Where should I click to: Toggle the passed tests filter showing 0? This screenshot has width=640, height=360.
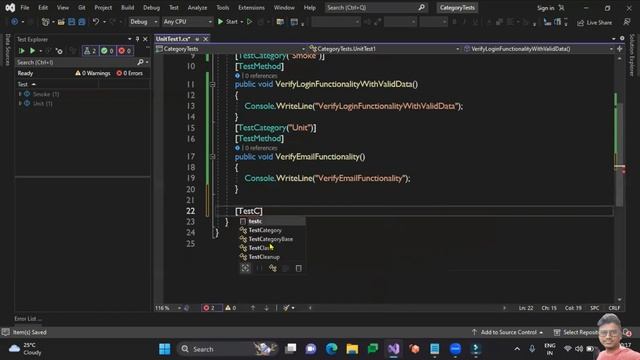[107, 51]
